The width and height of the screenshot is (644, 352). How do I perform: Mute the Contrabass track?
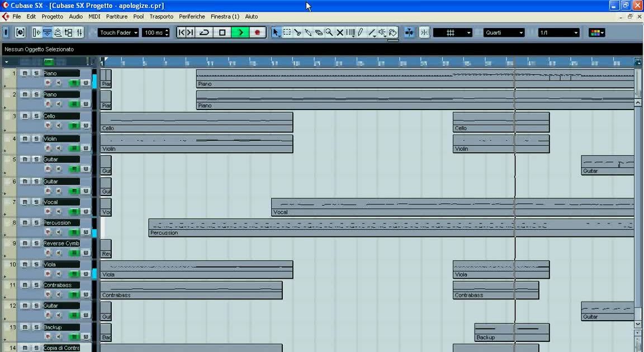25,285
